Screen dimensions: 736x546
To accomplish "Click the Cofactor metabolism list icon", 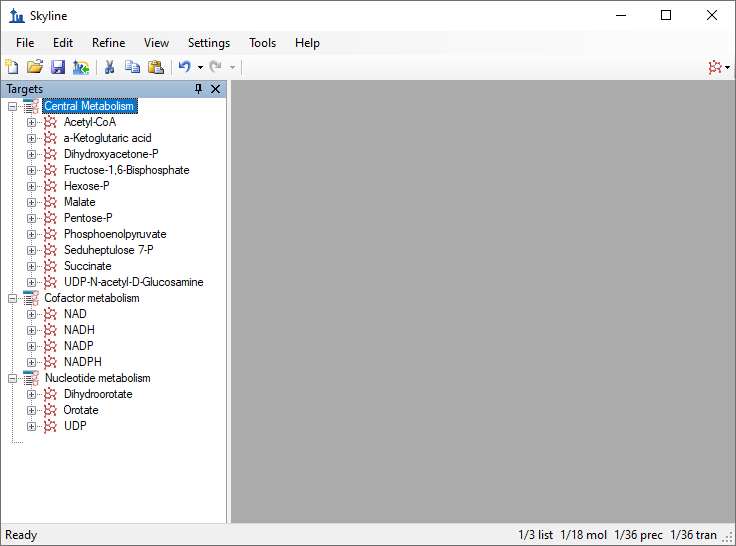I will point(31,298).
